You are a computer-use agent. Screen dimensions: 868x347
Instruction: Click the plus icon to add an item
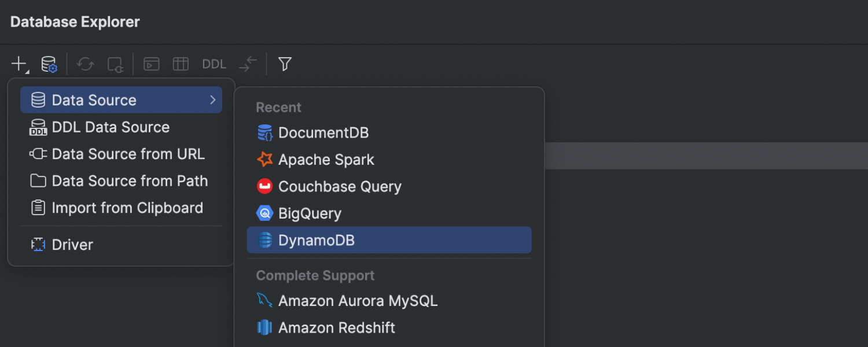point(16,62)
